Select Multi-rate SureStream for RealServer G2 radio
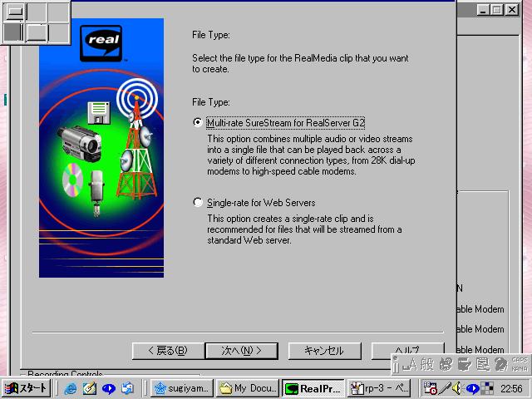The width and height of the screenshot is (532, 399). click(198, 122)
